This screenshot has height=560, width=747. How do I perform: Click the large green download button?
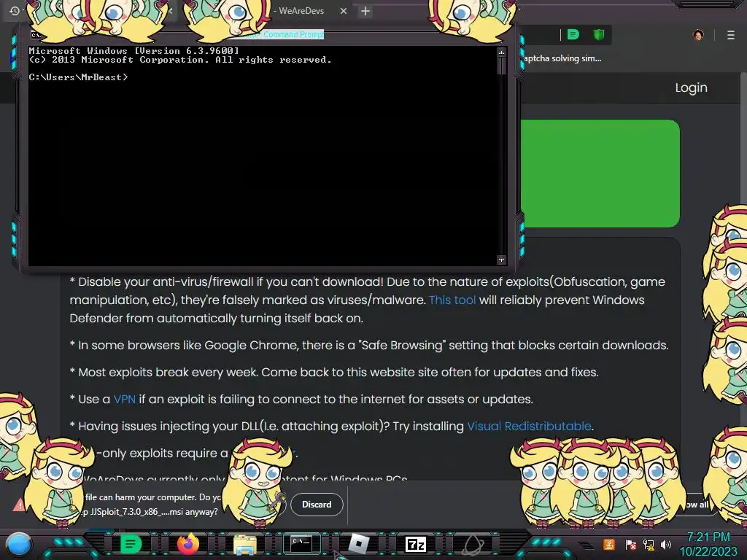600,174
